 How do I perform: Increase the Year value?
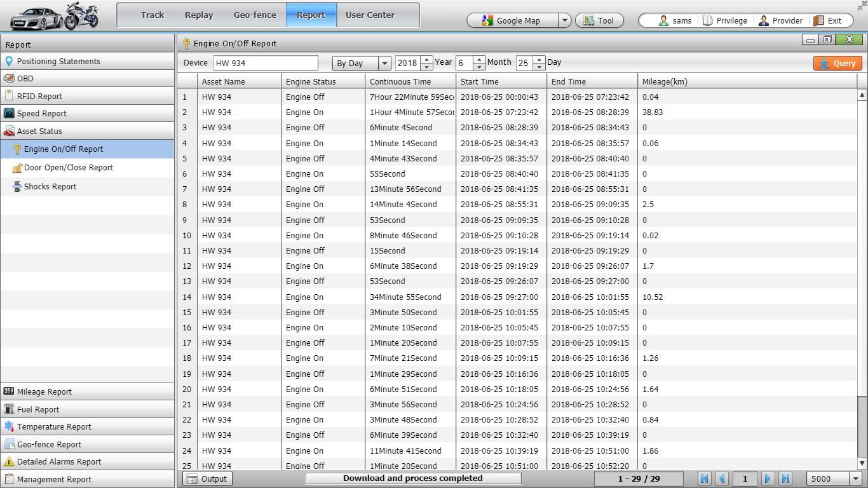point(427,60)
